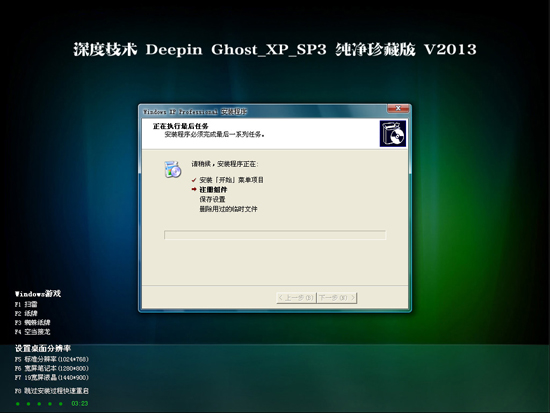Click the 请稍候,安装程序正在 label
The height and width of the screenshot is (413, 550).
point(225,164)
